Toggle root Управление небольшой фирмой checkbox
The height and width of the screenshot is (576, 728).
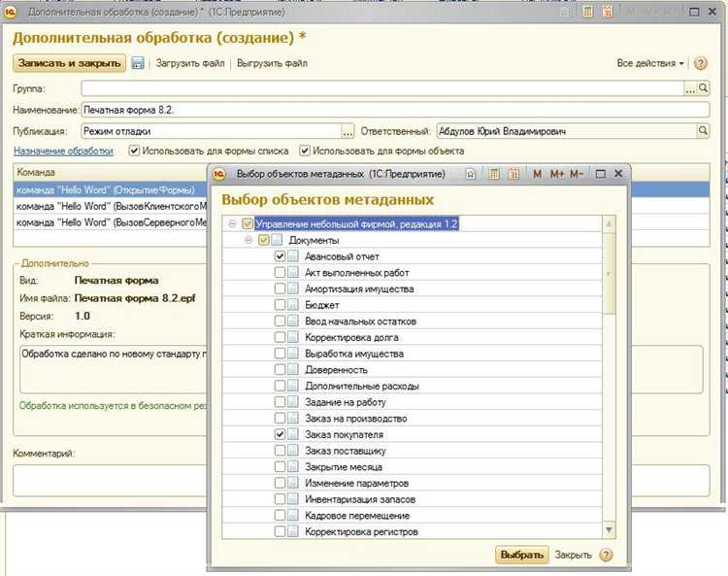click(x=248, y=224)
